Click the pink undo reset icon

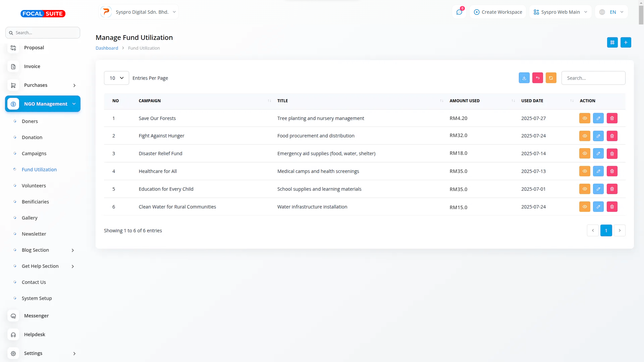click(x=537, y=78)
